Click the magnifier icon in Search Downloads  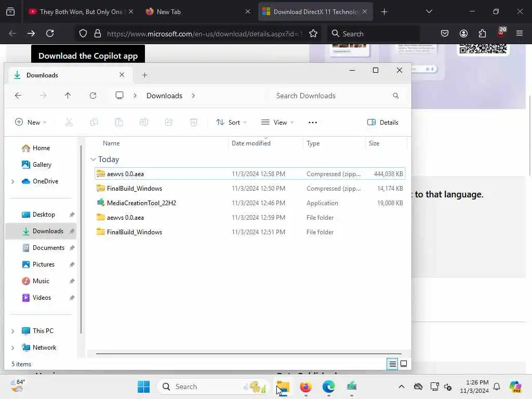tap(395, 96)
